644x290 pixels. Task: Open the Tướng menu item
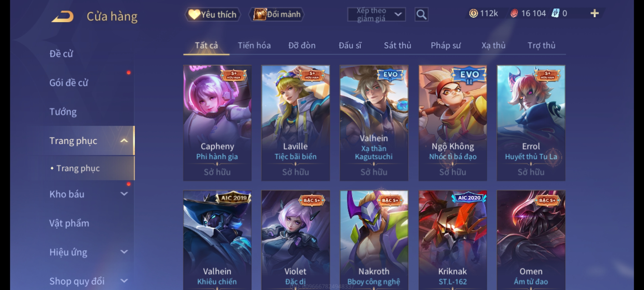pos(63,112)
